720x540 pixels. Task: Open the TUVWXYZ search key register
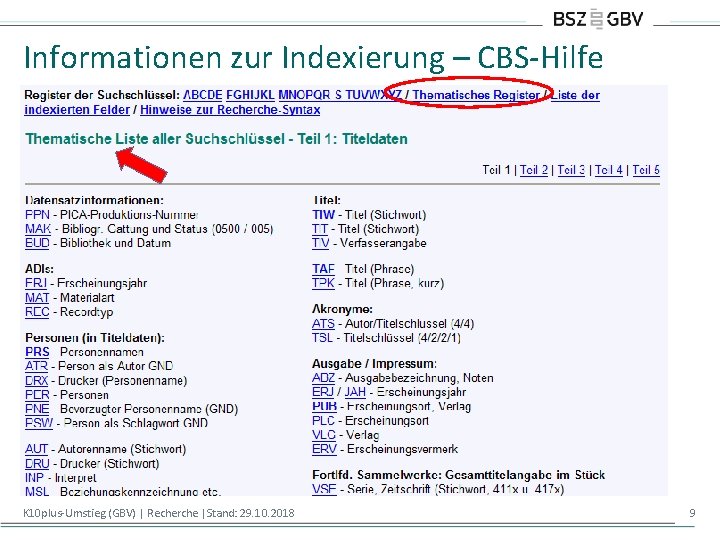click(373, 95)
